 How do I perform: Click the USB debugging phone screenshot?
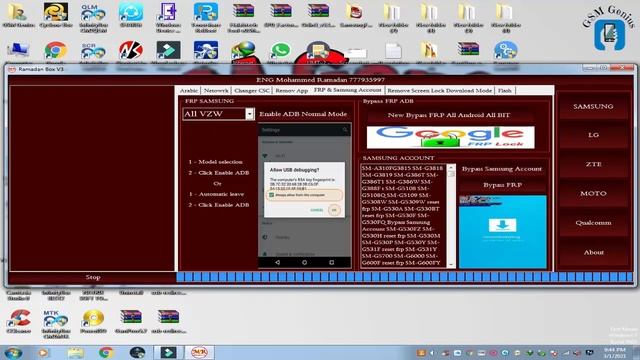[x=304, y=196]
